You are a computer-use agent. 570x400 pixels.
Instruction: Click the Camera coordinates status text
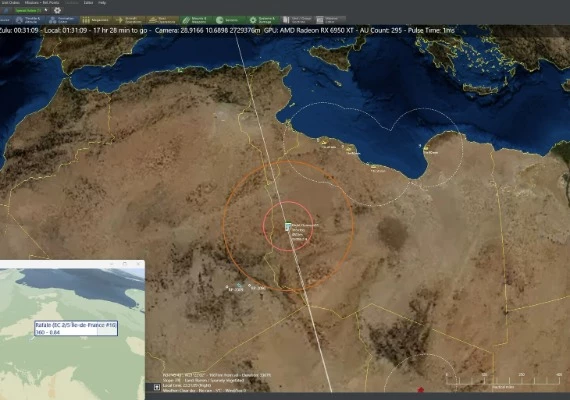207,30
